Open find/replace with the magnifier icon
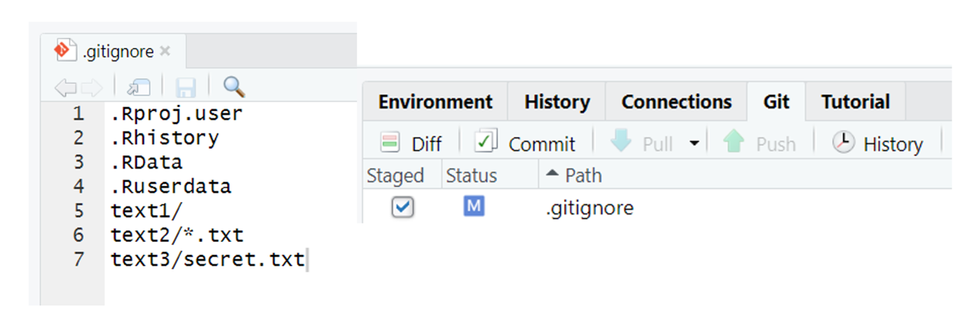 (x=234, y=86)
